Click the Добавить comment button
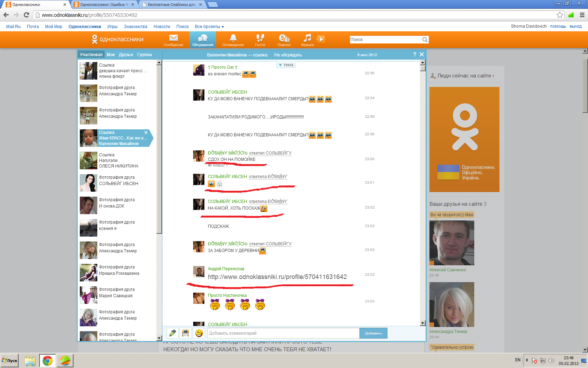Viewport: 588px width, 368px height. 373,333
